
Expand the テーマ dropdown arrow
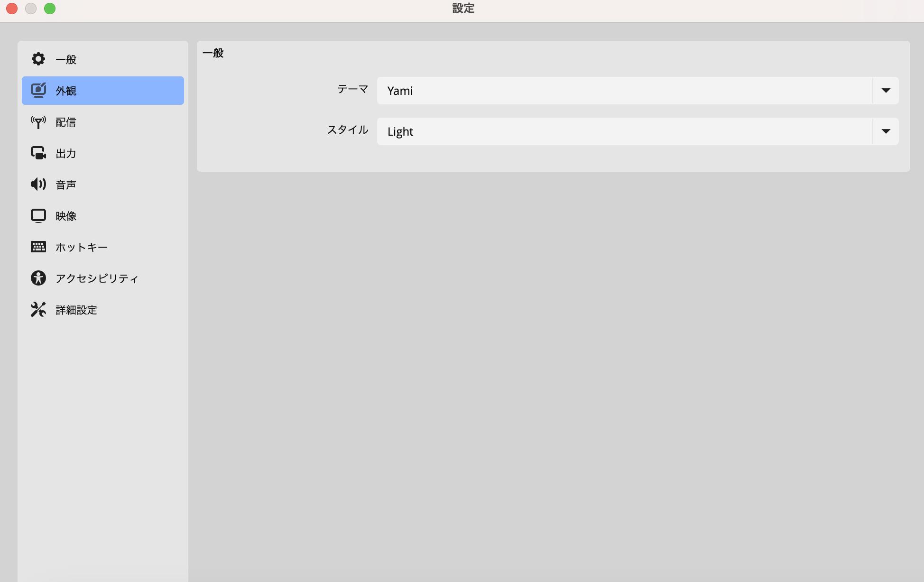pos(886,91)
